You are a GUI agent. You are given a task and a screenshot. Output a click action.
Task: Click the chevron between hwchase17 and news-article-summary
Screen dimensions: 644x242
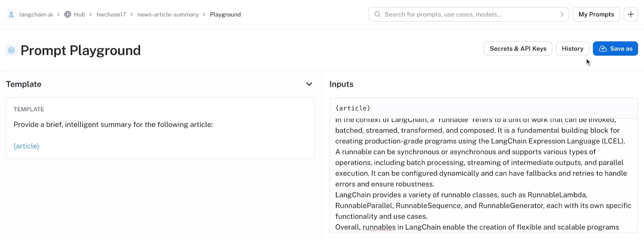(x=131, y=14)
